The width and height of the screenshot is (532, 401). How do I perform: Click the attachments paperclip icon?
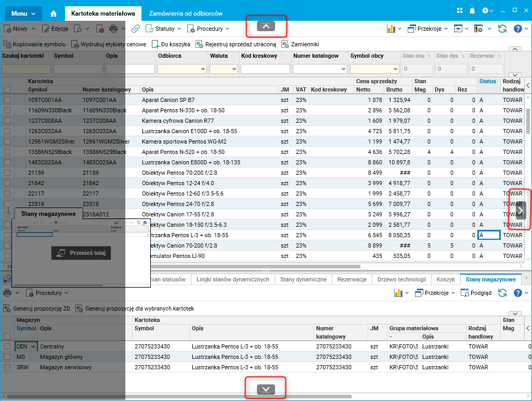pos(135,29)
